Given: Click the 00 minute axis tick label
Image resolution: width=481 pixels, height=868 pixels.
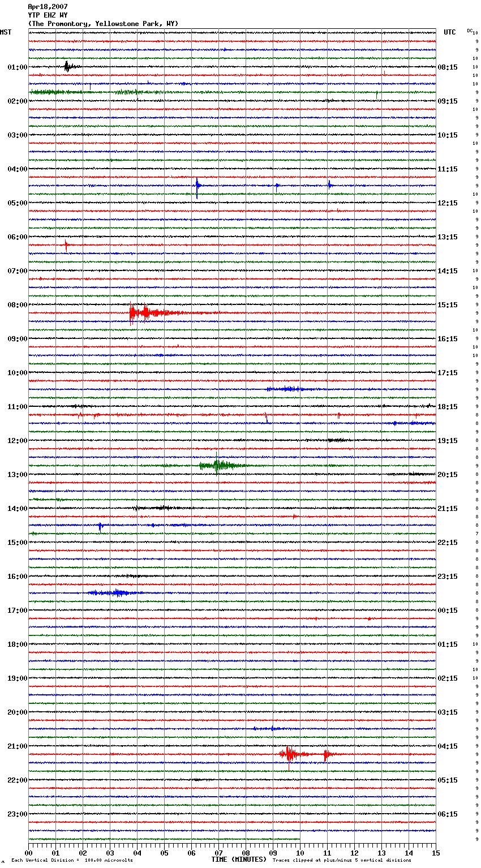Looking at the screenshot, I should pos(28,853).
